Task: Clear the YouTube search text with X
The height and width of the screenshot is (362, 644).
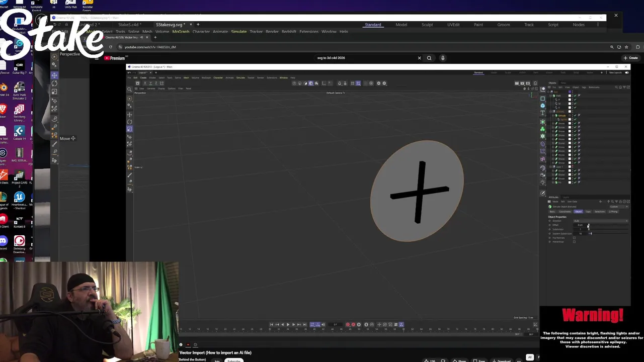Action: click(419, 58)
